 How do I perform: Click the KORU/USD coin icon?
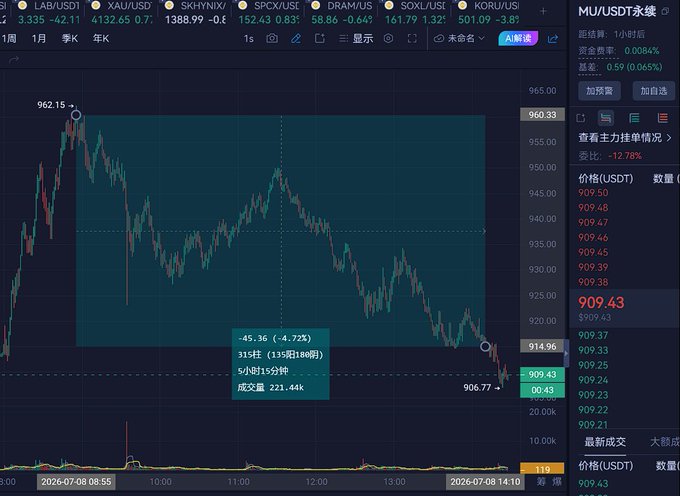tap(463, 6)
